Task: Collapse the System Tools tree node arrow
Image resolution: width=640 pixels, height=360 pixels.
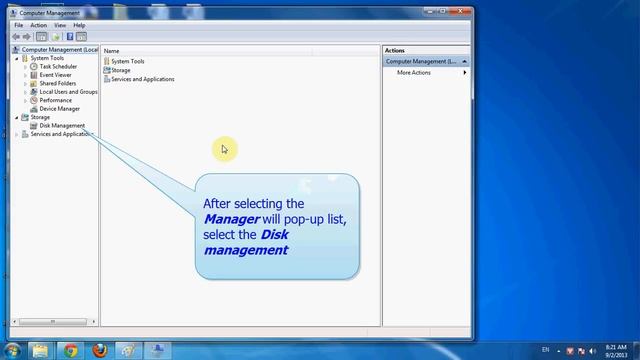Action: [x=17, y=58]
